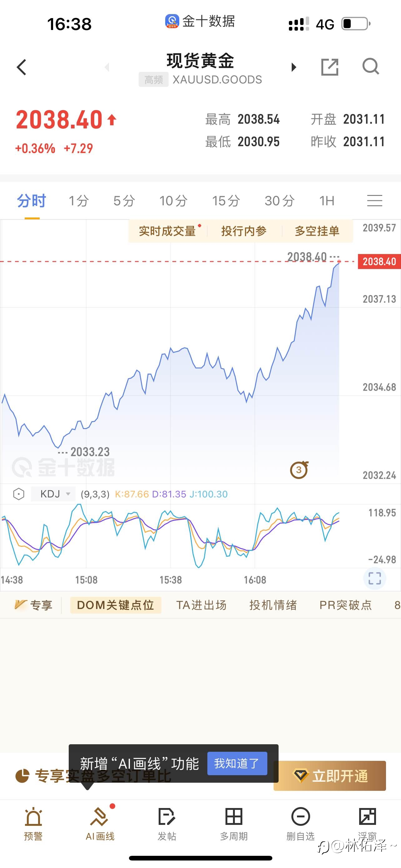Tap the 立即开通 subscribe button
The width and height of the screenshot is (401, 868).
(329, 776)
